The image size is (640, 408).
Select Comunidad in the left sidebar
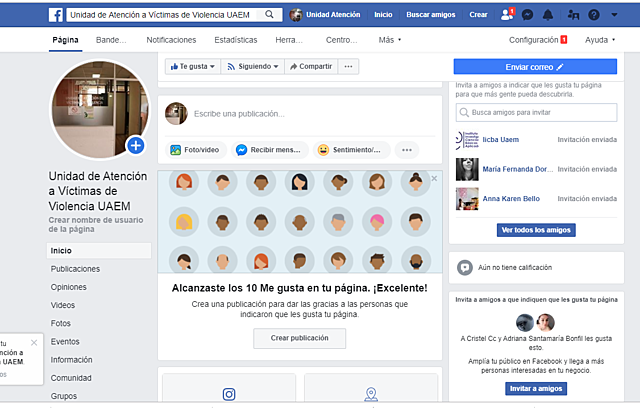[x=71, y=378]
